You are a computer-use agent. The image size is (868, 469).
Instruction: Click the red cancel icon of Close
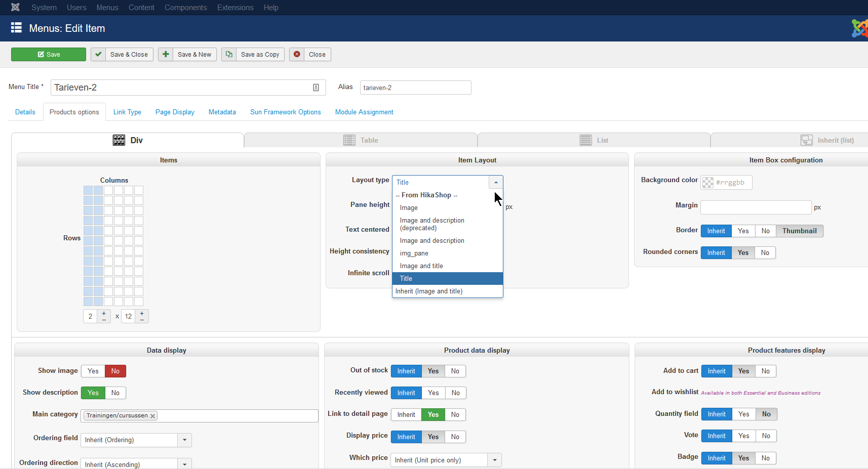(x=297, y=55)
